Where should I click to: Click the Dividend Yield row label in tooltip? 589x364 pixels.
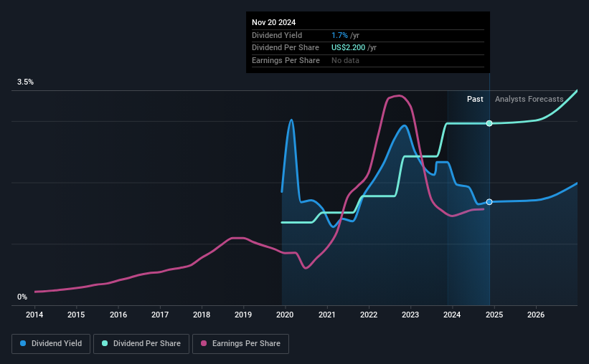click(x=277, y=35)
